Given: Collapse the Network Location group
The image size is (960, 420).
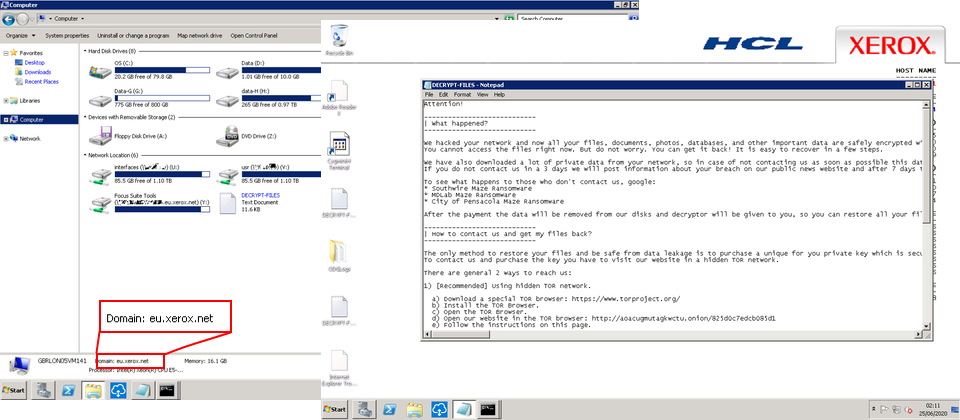Looking at the screenshot, I should point(85,156).
